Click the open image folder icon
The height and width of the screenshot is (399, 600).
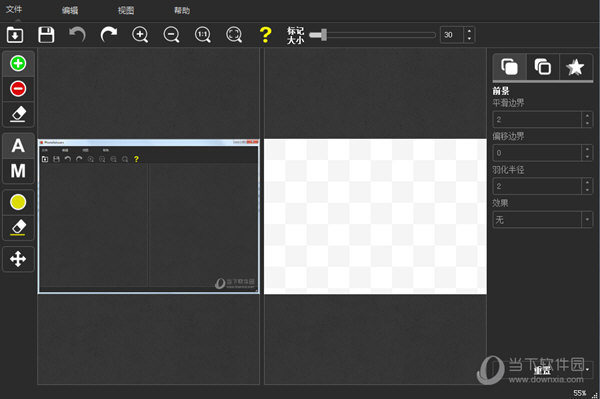pyautogui.click(x=15, y=35)
